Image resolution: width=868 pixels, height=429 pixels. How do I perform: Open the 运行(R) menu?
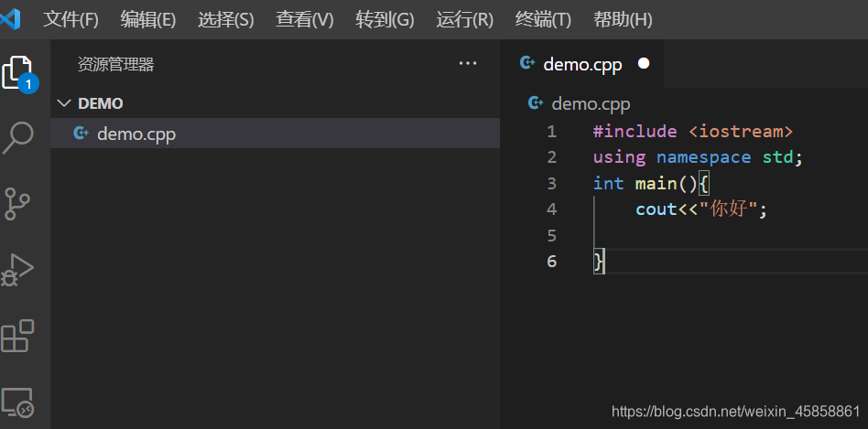coord(464,20)
